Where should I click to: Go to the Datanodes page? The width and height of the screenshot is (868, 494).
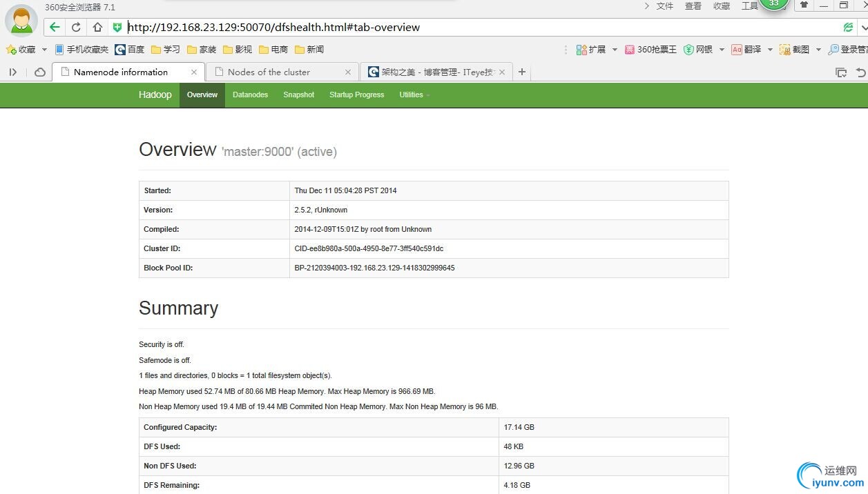coord(250,95)
